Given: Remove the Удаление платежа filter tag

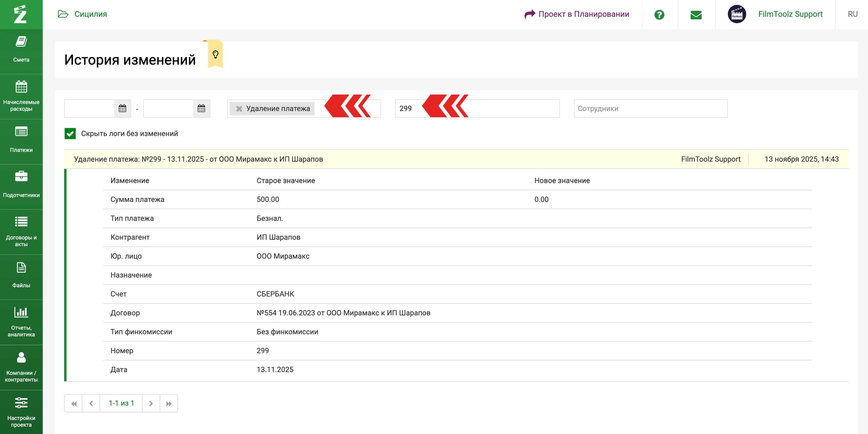Looking at the screenshot, I should tap(239, 109).
